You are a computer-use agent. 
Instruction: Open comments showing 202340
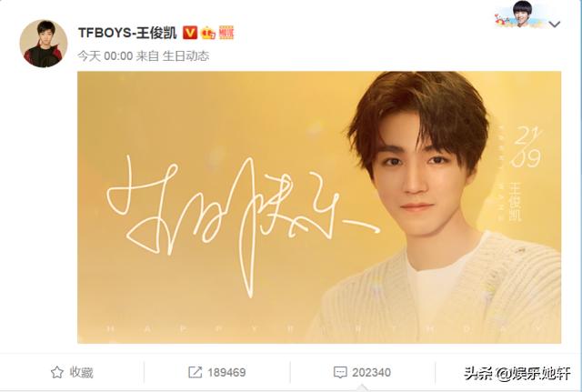[x=362, y=372]
